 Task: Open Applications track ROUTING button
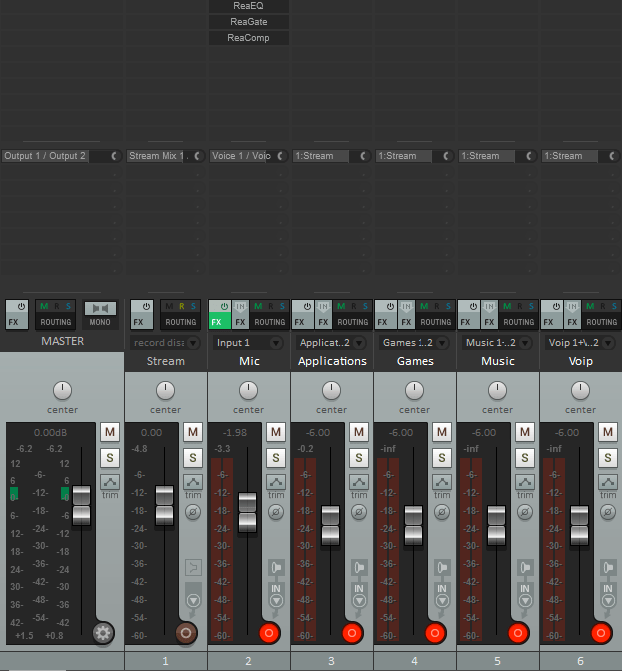click(x=353, y=322)
